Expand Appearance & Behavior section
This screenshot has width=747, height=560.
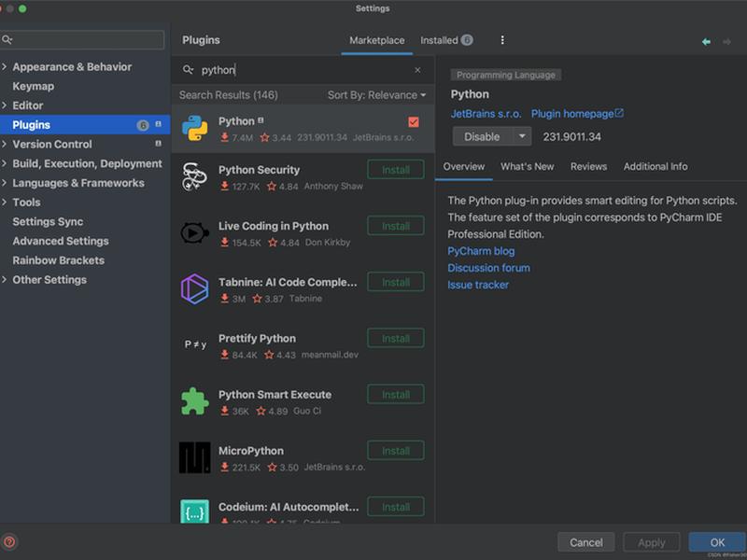click(5, 66)
